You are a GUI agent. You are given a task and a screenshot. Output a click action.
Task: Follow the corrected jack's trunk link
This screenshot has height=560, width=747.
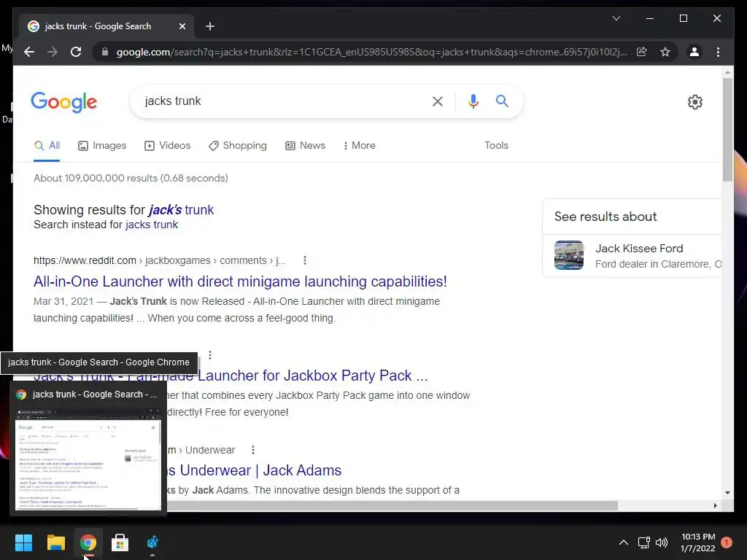[x=181, y=209]
